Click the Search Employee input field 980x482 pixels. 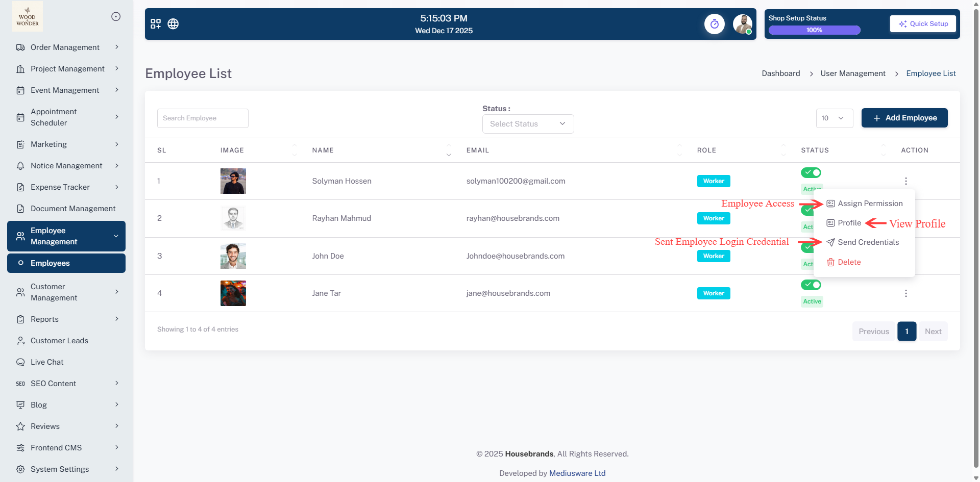coord(203,118)
